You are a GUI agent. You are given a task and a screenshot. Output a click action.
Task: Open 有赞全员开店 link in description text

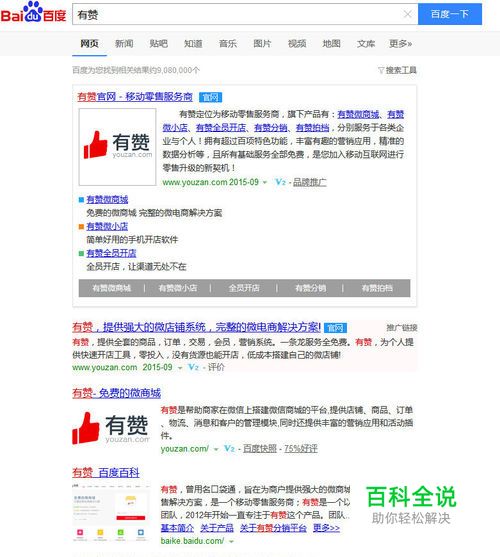click(x=221, y=128)
